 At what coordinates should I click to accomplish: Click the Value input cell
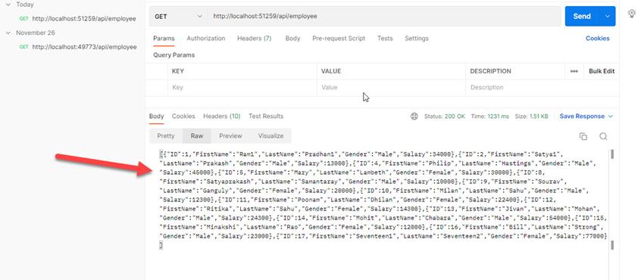[391, 87]
